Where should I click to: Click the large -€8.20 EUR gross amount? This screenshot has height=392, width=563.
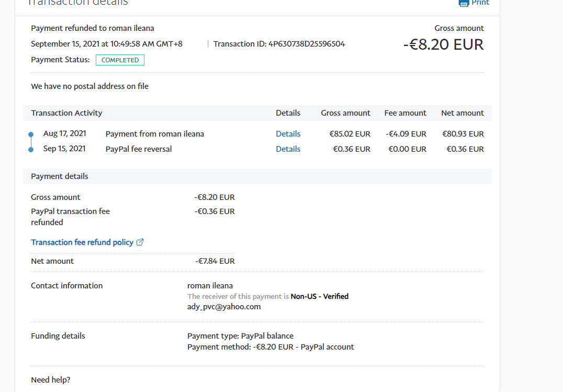(x=443, y=44)
